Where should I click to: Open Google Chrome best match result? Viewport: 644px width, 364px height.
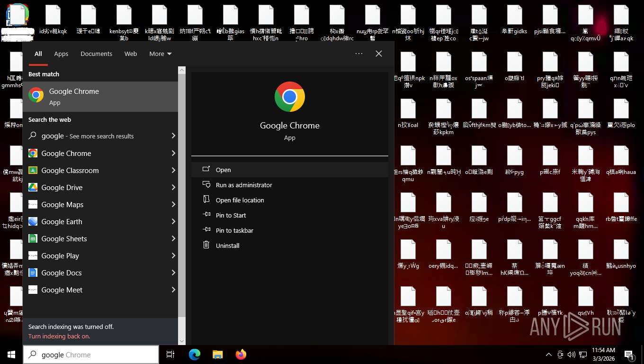click(x=100, y=97)
